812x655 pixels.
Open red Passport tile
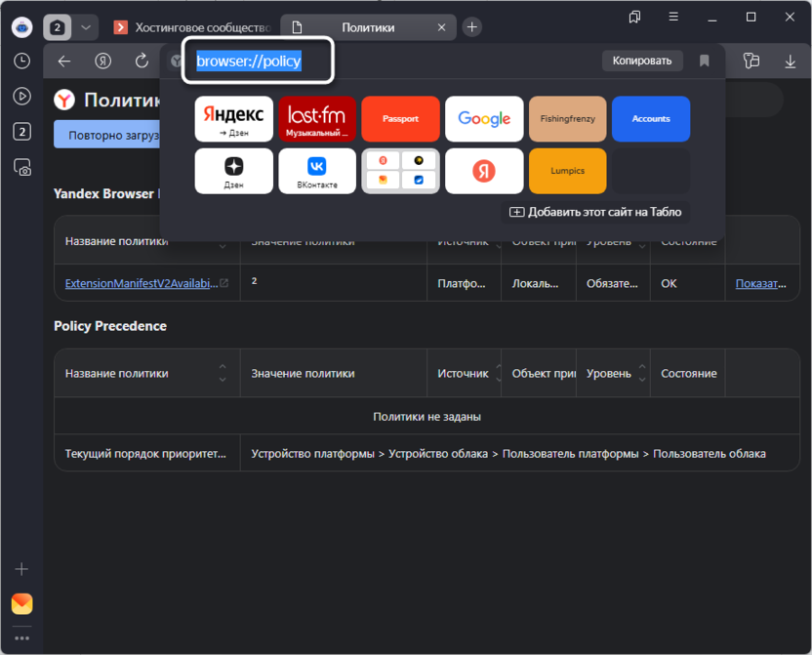pyautogui.click(x=400, y=118)
